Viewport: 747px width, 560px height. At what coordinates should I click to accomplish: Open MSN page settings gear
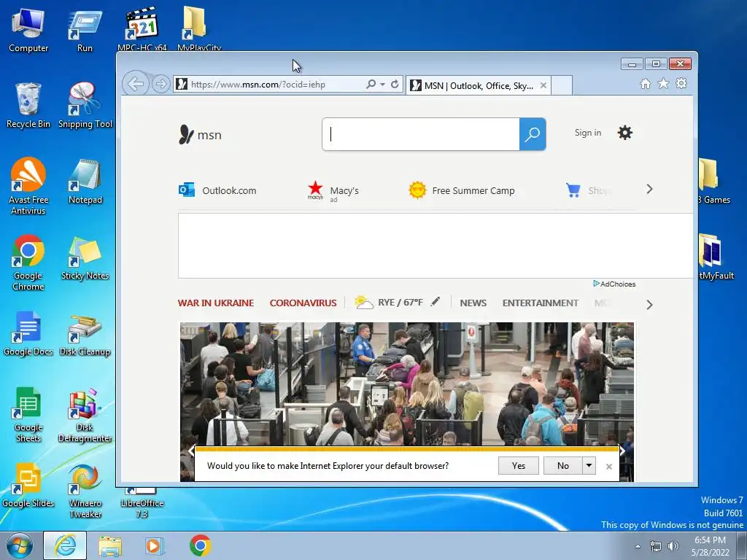pos(624,133)
